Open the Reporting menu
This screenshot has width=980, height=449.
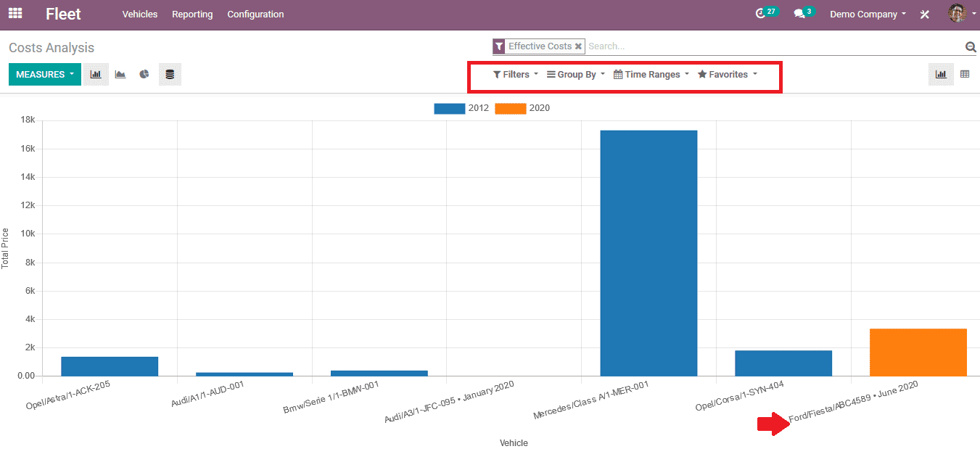[x=192, y=15]
